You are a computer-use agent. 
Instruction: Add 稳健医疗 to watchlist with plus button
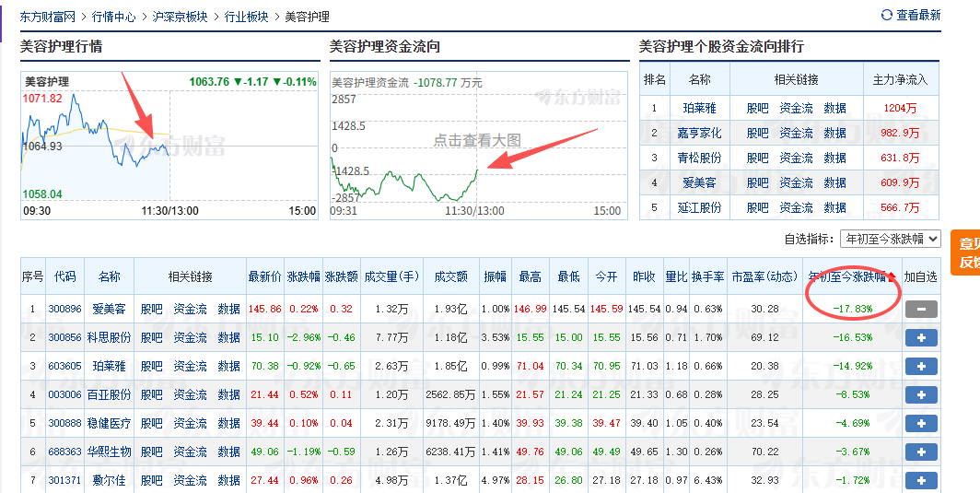[x=921, y=424]
